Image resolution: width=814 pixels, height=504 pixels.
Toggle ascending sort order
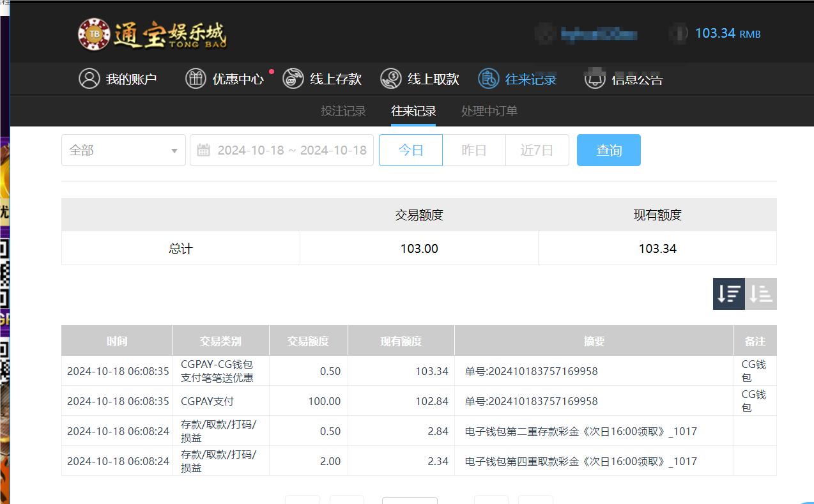pos(760,293)
